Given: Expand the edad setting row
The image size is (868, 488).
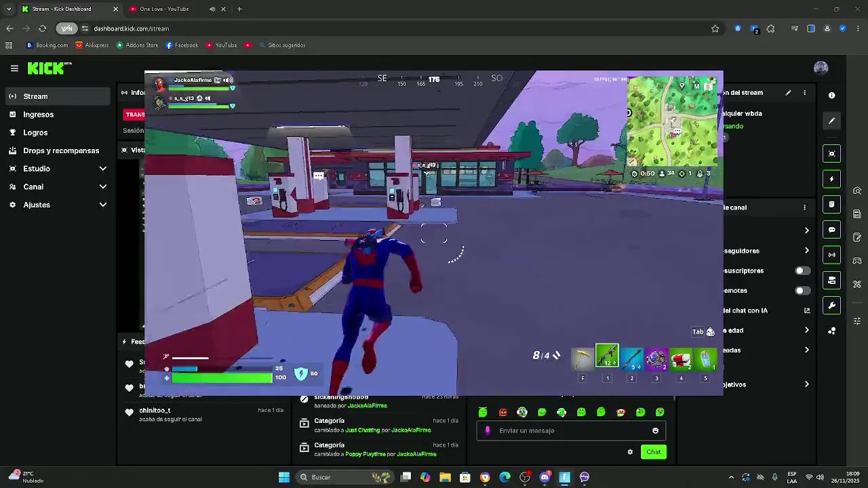Looking at the screenshot, I should tap(806, 330).
